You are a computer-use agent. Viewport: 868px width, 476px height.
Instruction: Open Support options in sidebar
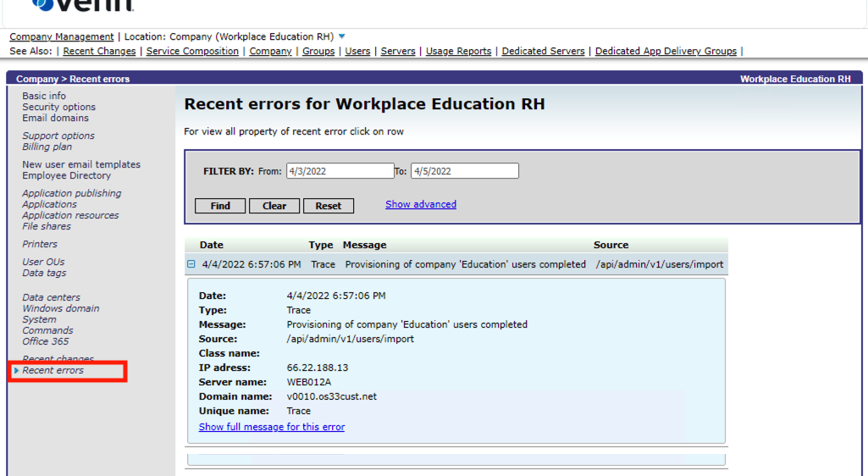tap(58, 136)
